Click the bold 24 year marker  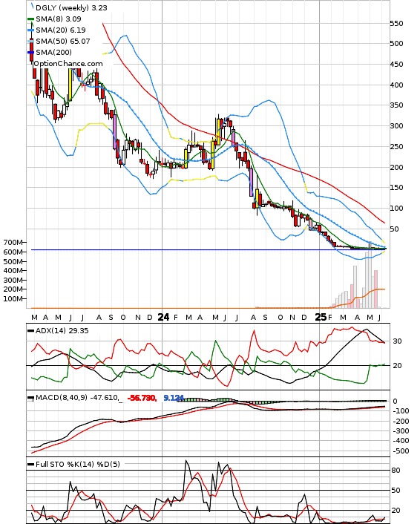[x=163, y=317]
